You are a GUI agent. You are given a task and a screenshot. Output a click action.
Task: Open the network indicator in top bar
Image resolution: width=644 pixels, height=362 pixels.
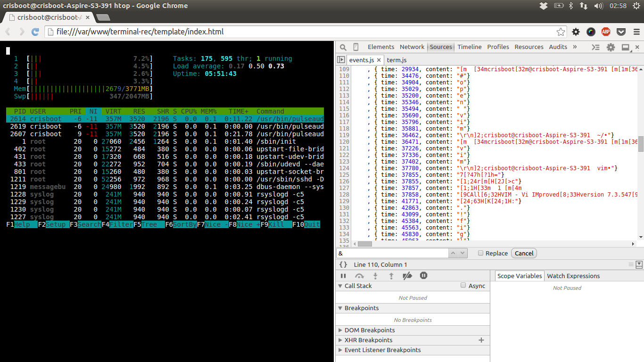pos(584,6)
